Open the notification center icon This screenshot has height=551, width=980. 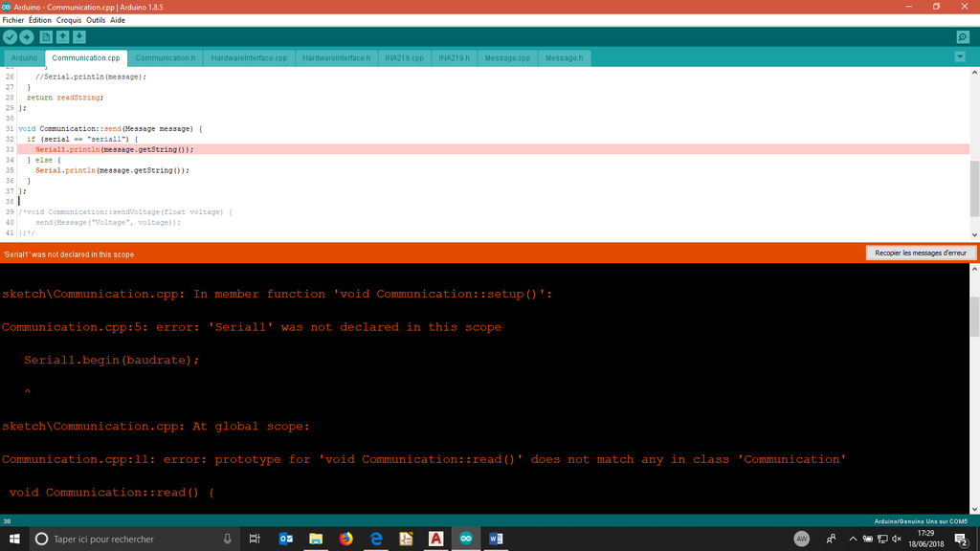961,539
